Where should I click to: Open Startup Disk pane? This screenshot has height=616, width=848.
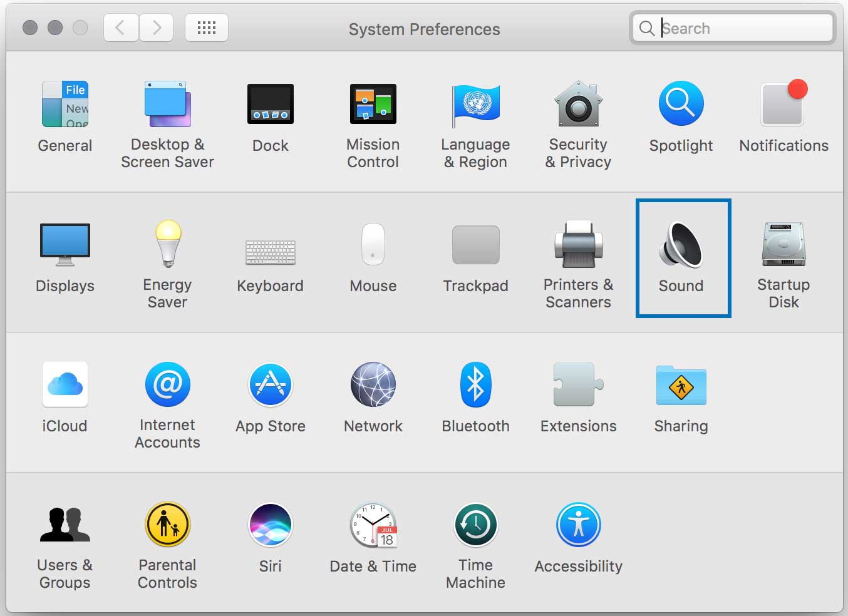[x=783, y=265]
